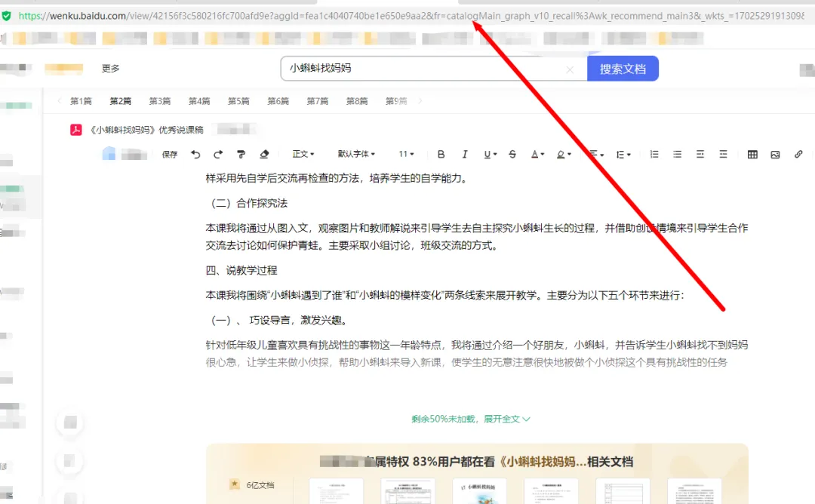Select the format painter tool

click(x=241, y=154)
